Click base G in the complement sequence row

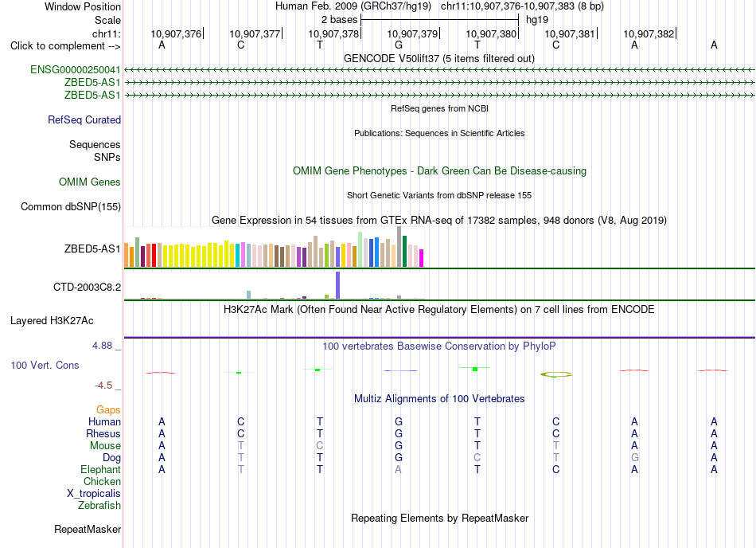pyautogui.click(x=398, y=45)
